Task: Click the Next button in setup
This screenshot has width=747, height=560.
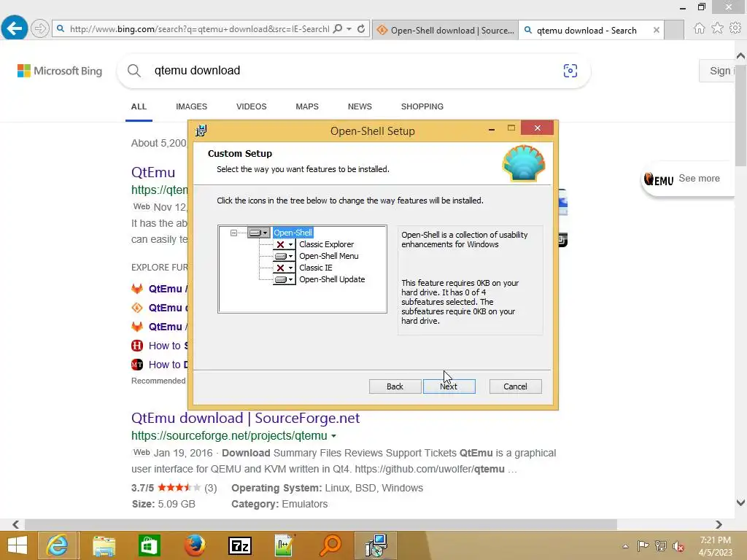Action: (449, 386)
